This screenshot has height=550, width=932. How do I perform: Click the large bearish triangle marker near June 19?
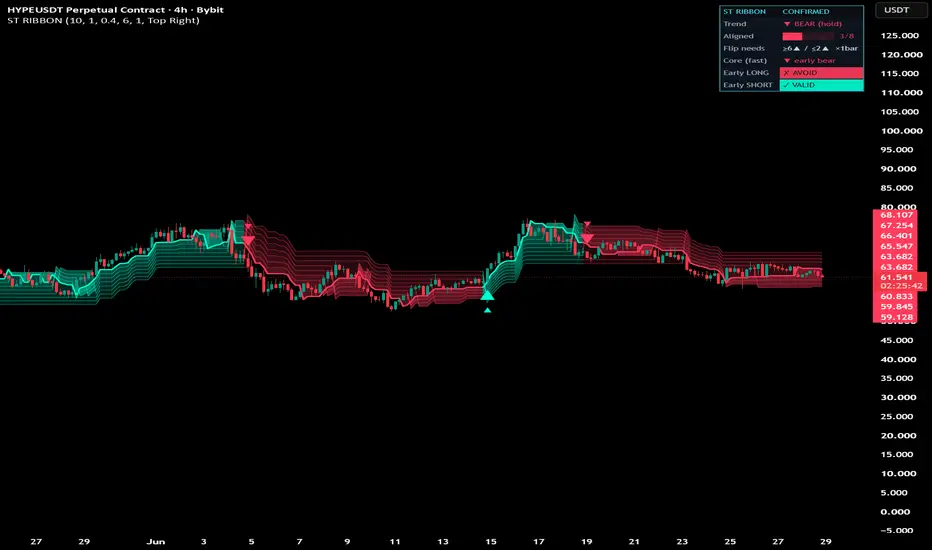click(x=587, y=238)
